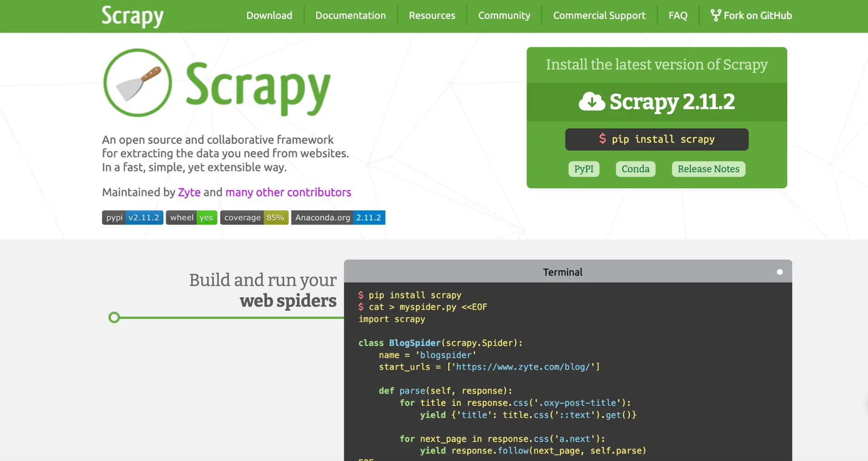This screenshot has width=868, height=461.
Task: Click the name = 'blogspider' line
Action: tap(427, 355)
